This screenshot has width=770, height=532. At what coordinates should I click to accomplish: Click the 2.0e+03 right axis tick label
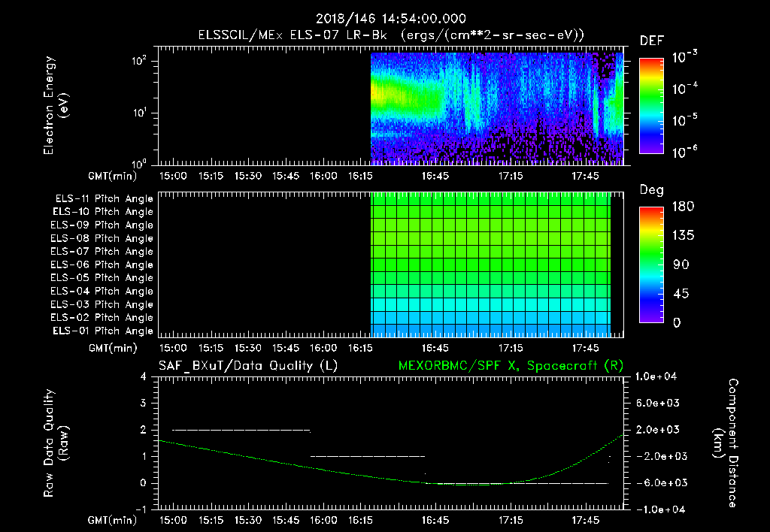657,430
